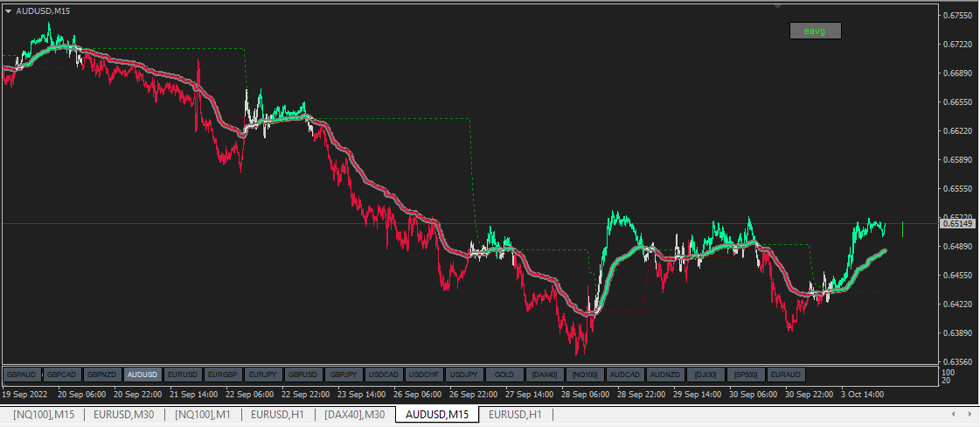Select the [DAX40] symbol button
The width and height of the screenshot is (980, 427).
pos(545,374)
